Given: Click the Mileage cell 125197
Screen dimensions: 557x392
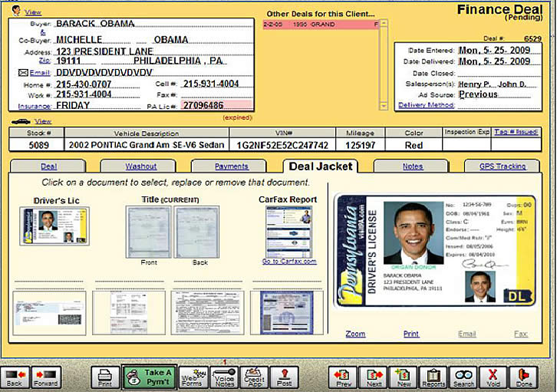Looking at the screenshot, I should click(360, 145).
